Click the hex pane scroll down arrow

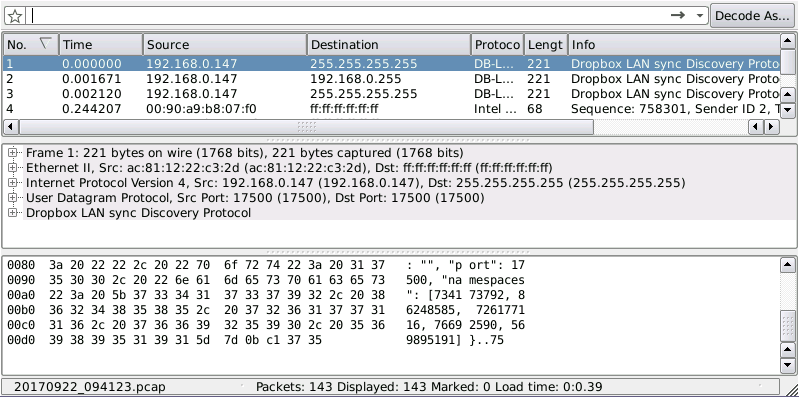click(x=788, y=365)
